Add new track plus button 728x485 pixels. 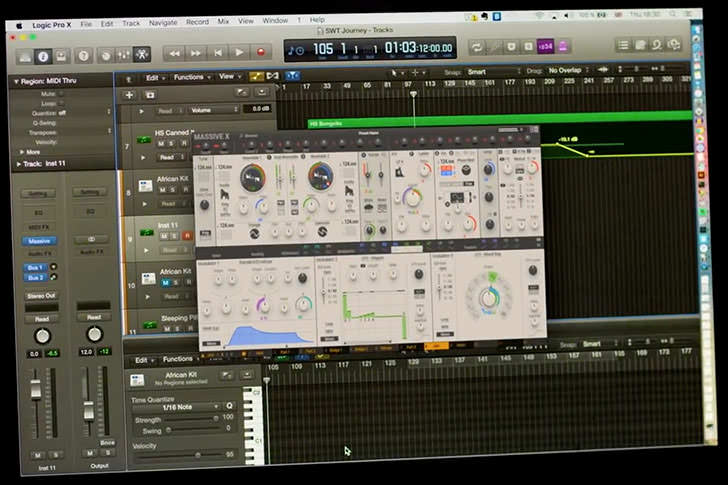pyautogui.click(x=129, y=95)
